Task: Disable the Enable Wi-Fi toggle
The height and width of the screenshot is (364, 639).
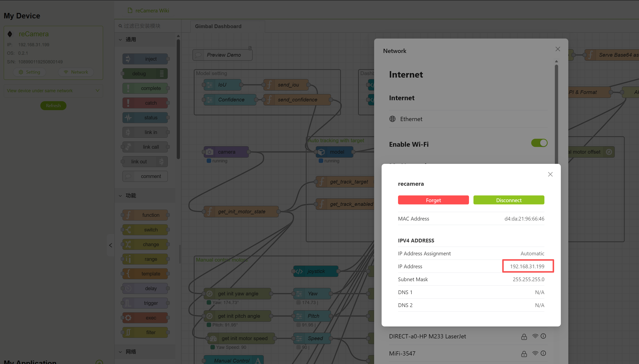Action: tap(539, 143)
